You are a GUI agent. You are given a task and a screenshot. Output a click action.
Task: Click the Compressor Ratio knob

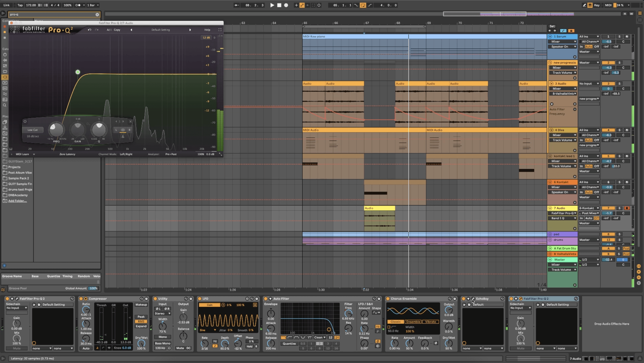pos(86,310)
